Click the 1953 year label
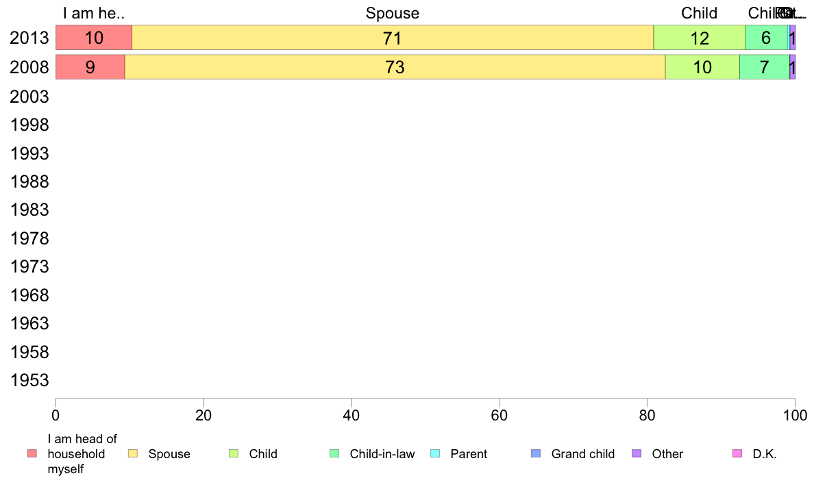814x504 pixels. 29,380
